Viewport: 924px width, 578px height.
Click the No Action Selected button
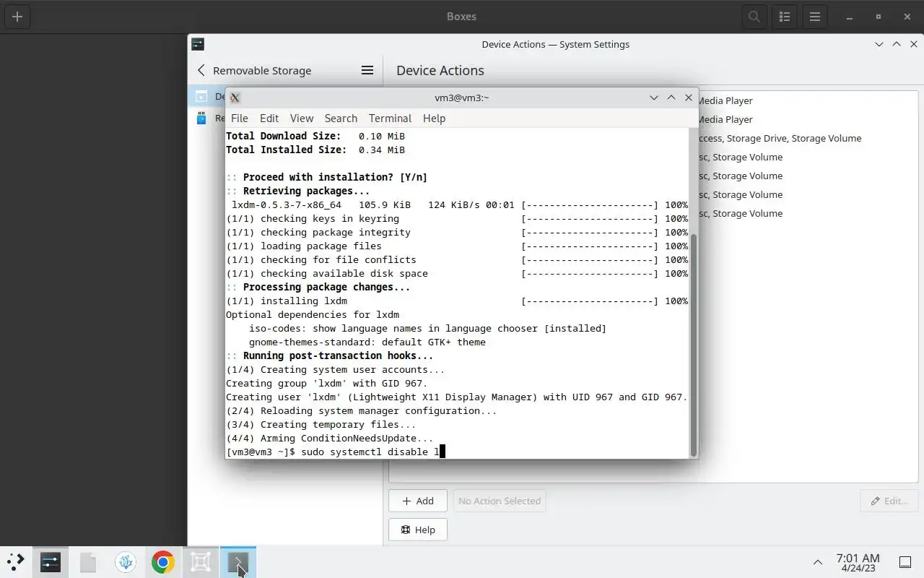[500, 501]
